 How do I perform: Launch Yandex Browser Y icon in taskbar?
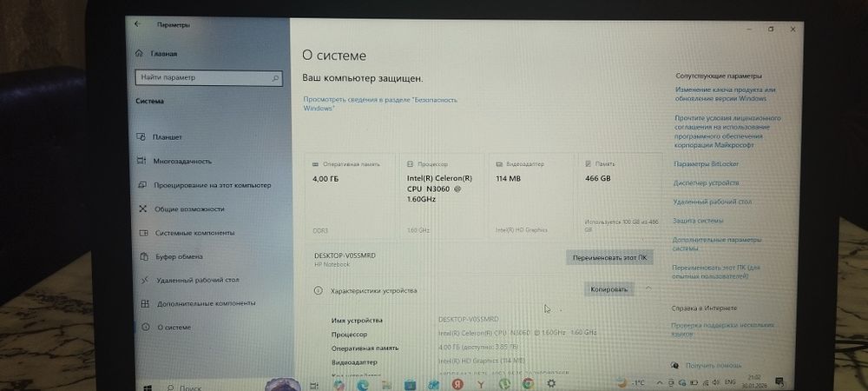tap(481, 384)
